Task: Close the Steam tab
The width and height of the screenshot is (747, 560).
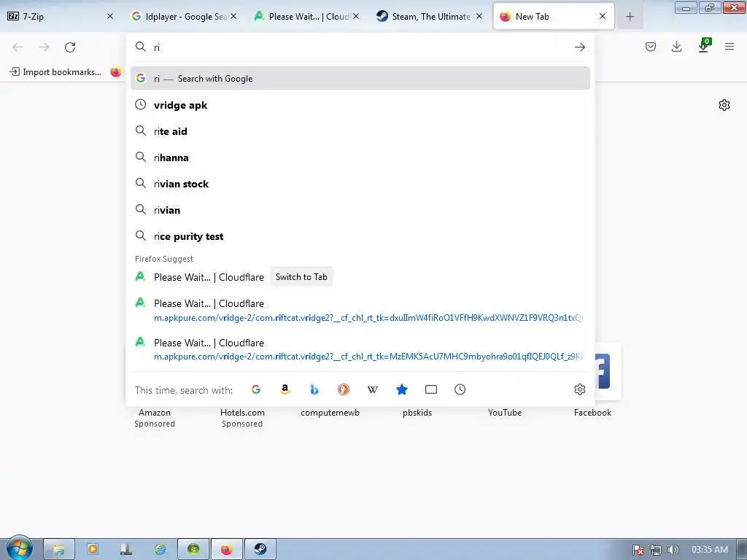Action: [x=479, y=16]
